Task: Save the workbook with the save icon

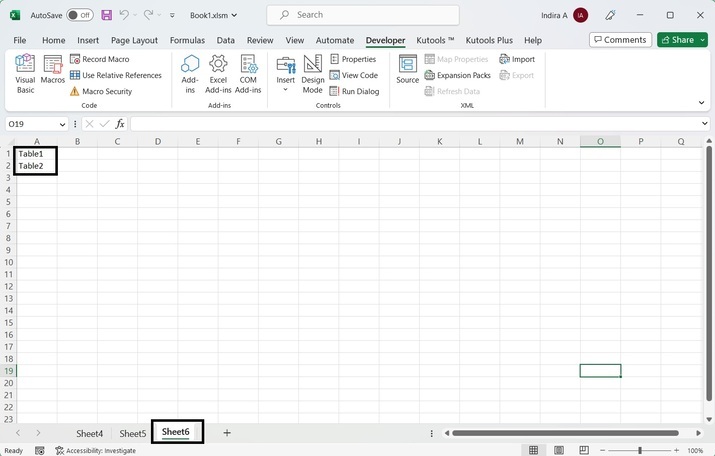Action: click(106, 15)
